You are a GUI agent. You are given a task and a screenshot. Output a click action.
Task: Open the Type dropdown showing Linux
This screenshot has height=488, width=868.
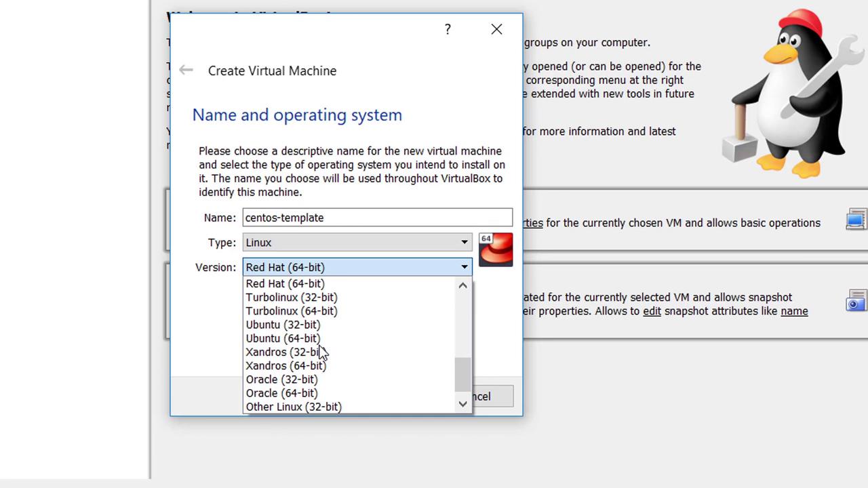(357, 243)
